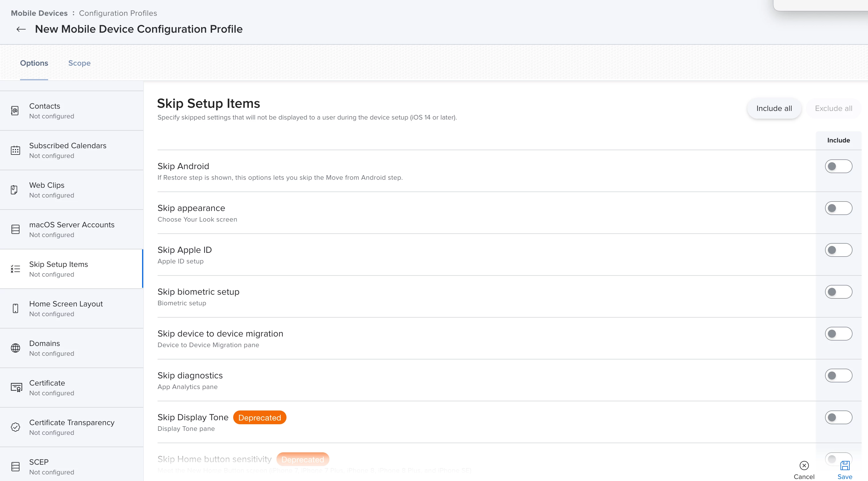Click the Save disk icon
This screenshot has width=868, height=481.
click(845, 466)
